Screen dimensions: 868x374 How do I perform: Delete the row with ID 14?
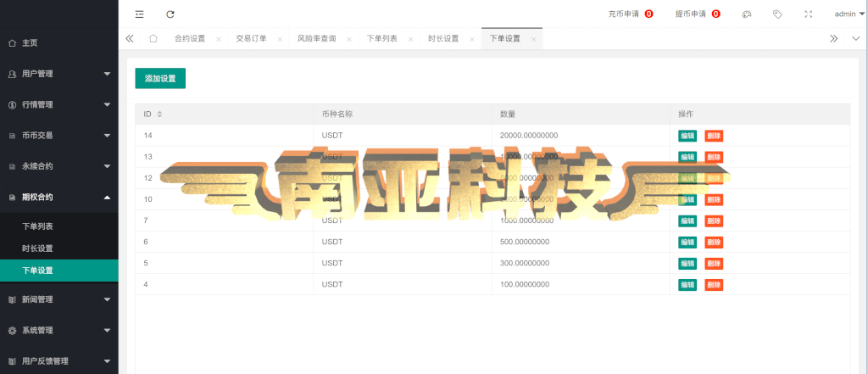(x=714, y=136)
